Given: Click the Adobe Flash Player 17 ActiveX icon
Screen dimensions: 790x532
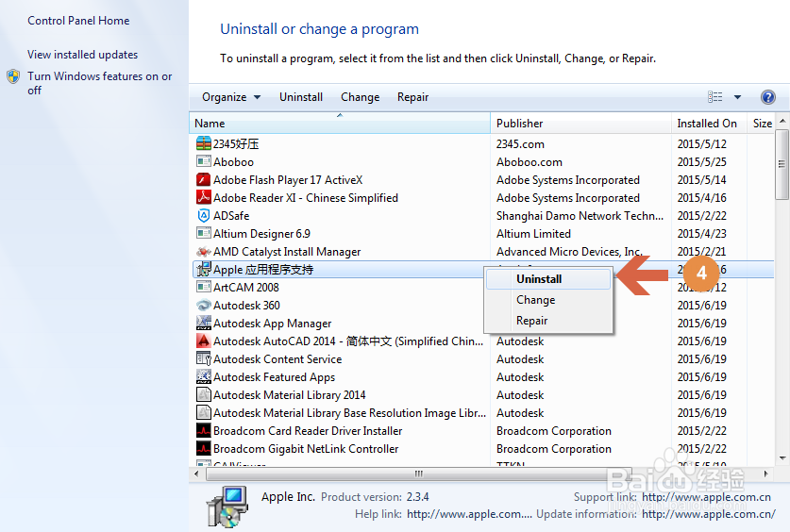Looking at the screenshot, I should (x=204, y=179).
